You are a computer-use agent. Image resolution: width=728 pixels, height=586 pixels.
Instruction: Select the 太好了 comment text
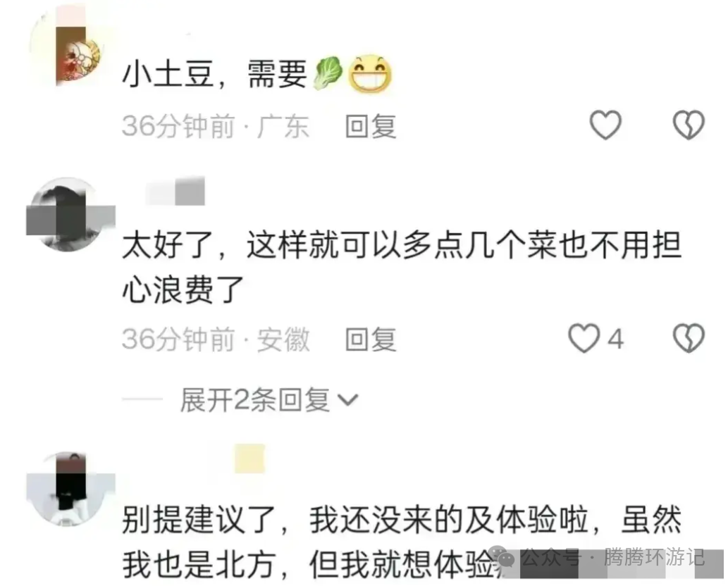click(402, 267)
